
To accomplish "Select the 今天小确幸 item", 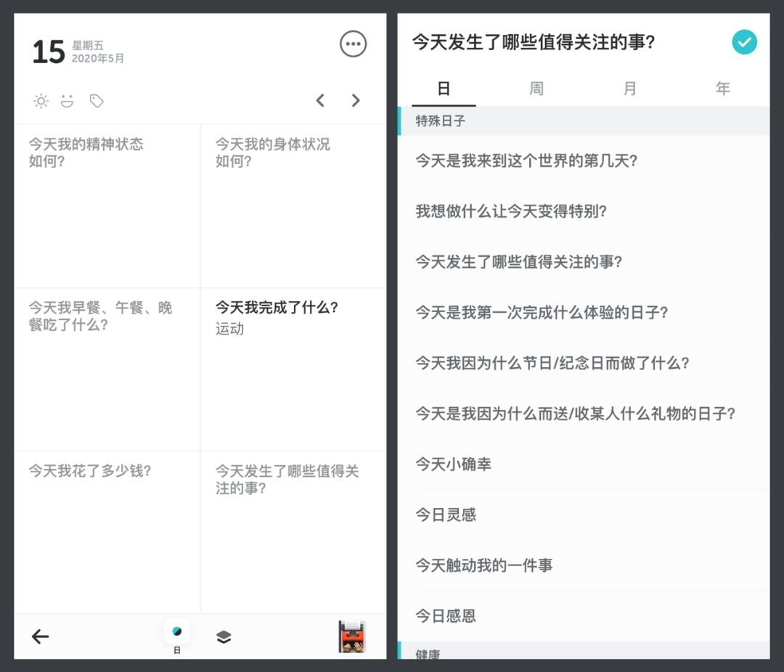I will point(584,464).
